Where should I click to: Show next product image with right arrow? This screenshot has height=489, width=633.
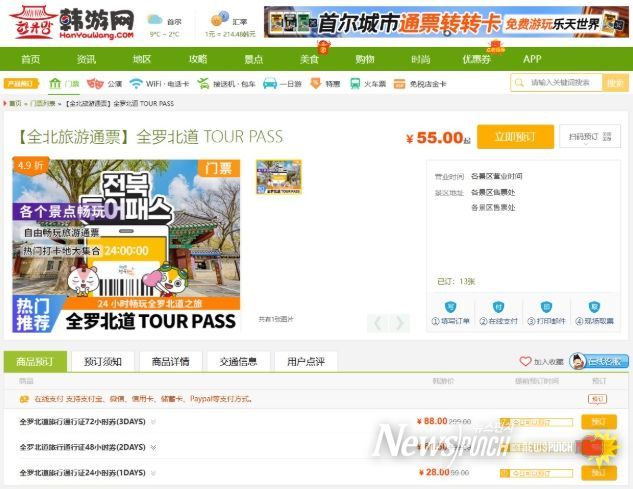[x=400, y=323]
